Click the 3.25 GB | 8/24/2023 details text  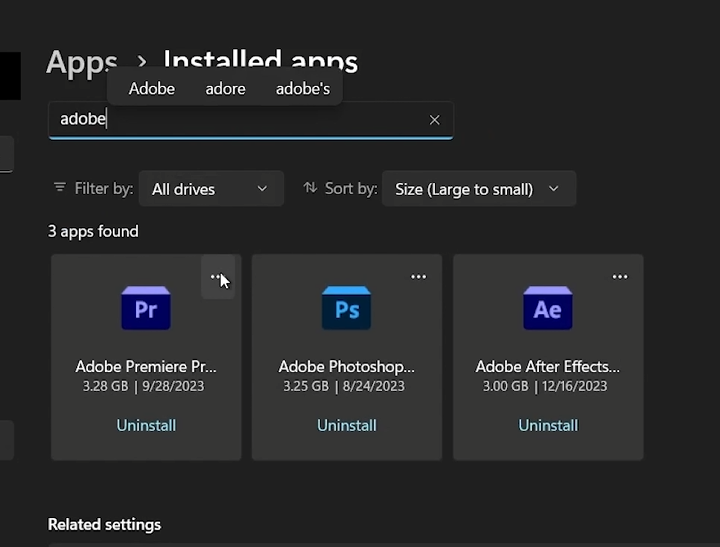click(344, 386)
